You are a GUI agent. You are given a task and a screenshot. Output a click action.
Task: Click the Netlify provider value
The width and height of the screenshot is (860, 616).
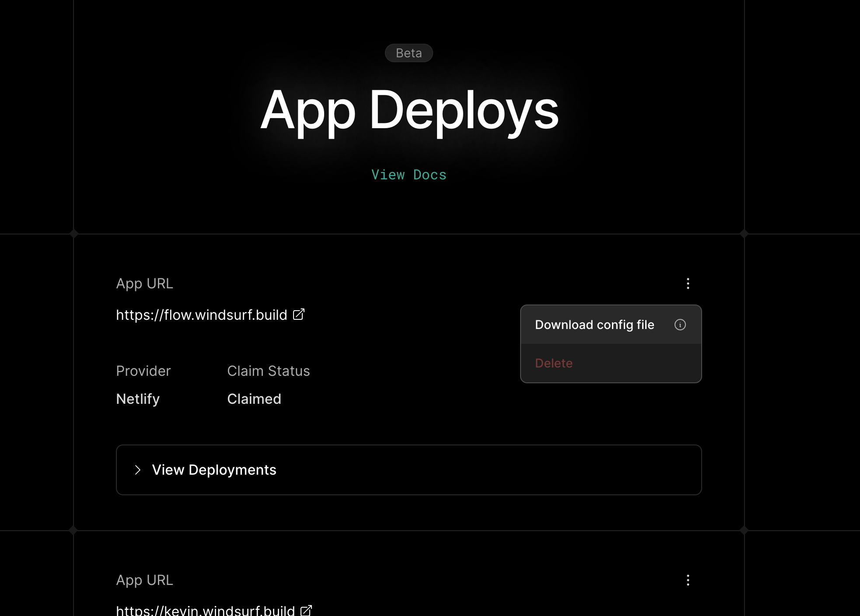point(138,399)
